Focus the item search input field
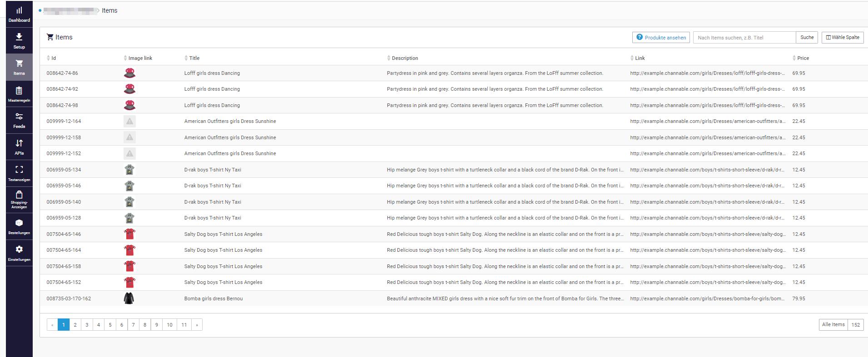Viewport: 868px width, 357px height. click(x=744, y=38)
